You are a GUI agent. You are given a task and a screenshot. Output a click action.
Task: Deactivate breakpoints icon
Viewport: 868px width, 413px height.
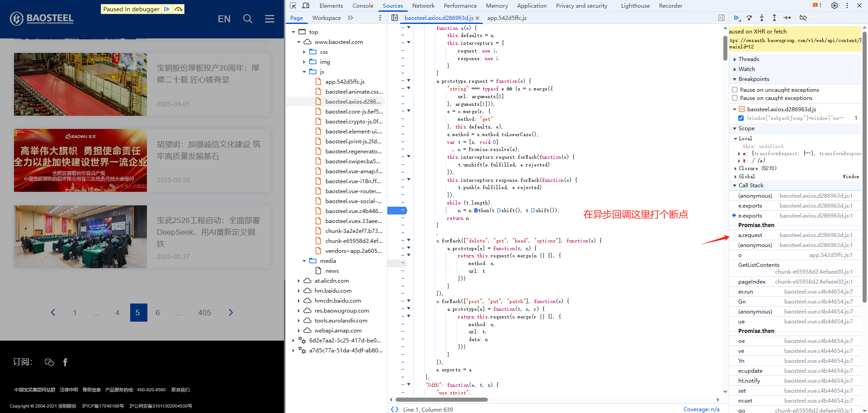803,18
